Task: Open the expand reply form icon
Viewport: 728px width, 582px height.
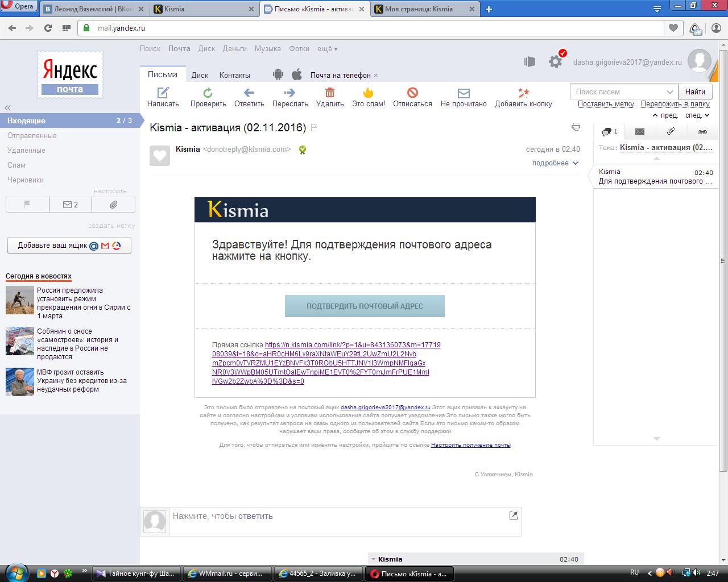Action: (514, 516)
